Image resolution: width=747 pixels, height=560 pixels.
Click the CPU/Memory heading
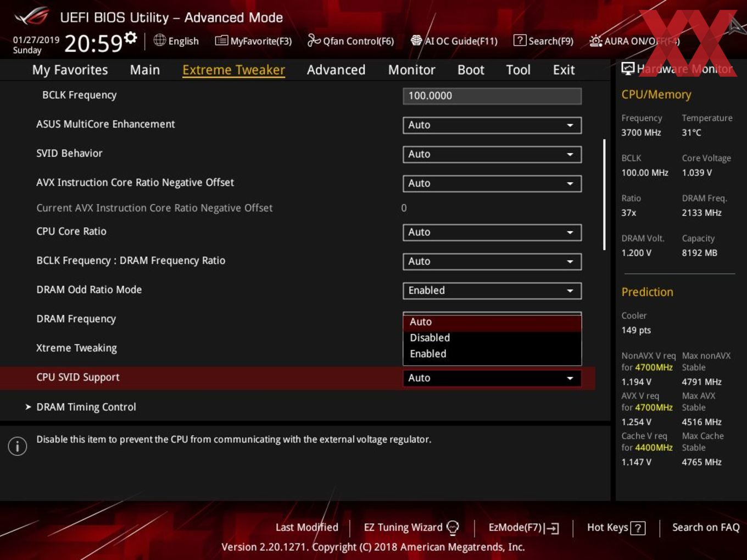[x=656, y=94]
